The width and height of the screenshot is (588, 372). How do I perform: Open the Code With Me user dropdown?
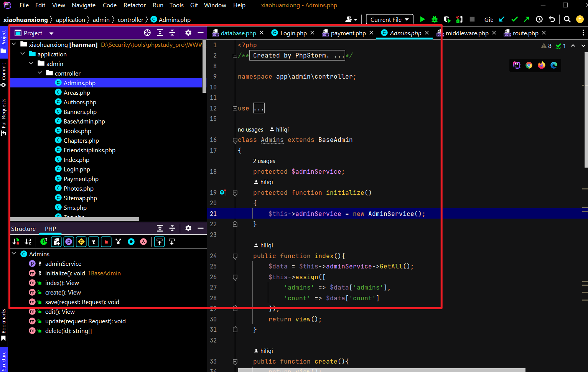point(351,20)
